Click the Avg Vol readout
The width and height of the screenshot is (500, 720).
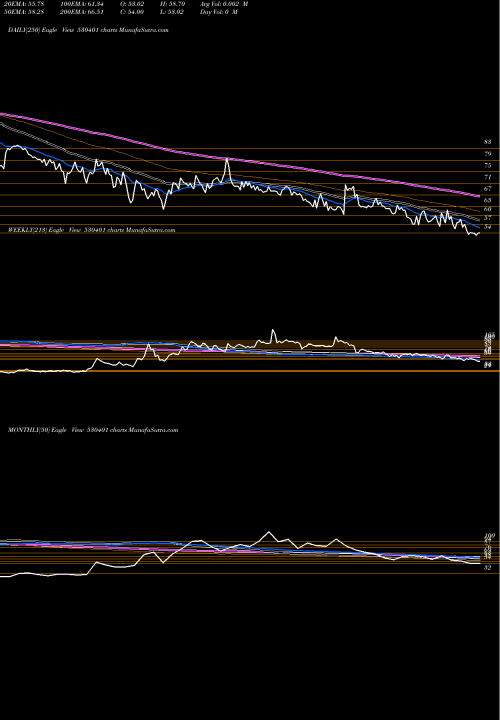tap(224, 4)
